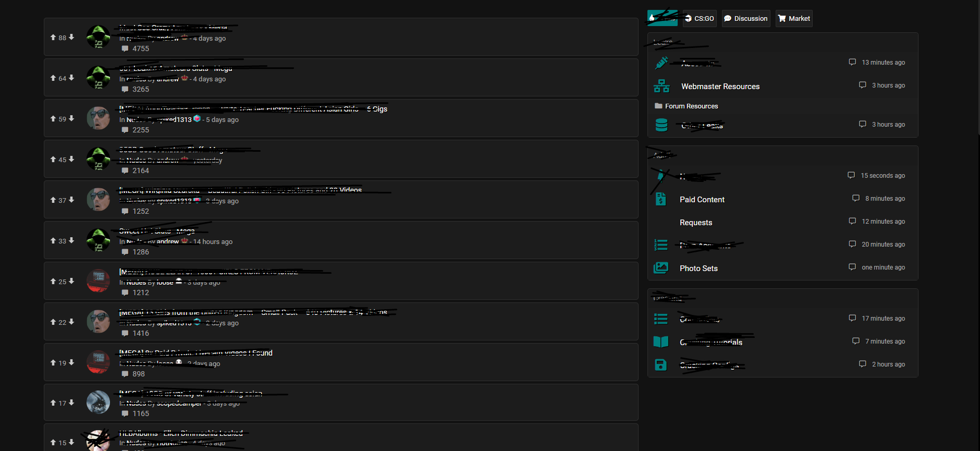This screenshot has height=451, width=980.
Task: Open the Discussion tab
Action: [x=746, y=19]
